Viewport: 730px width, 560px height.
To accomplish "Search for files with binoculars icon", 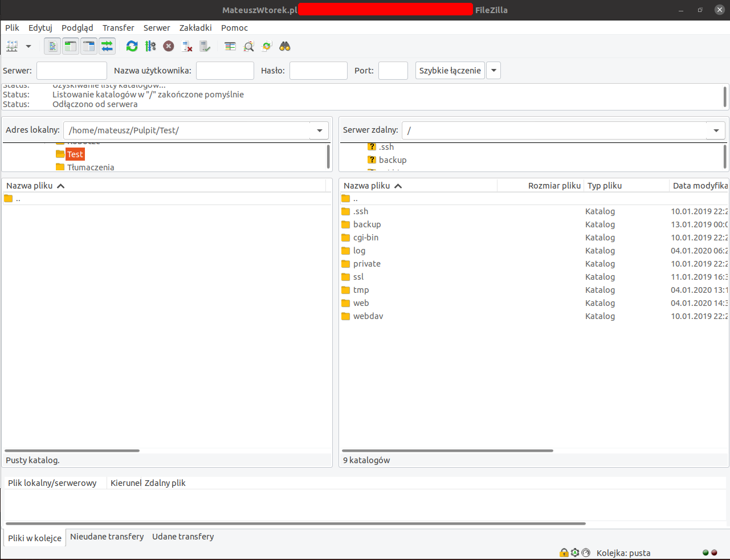I will pyautogui.click(x=285, y=46).
